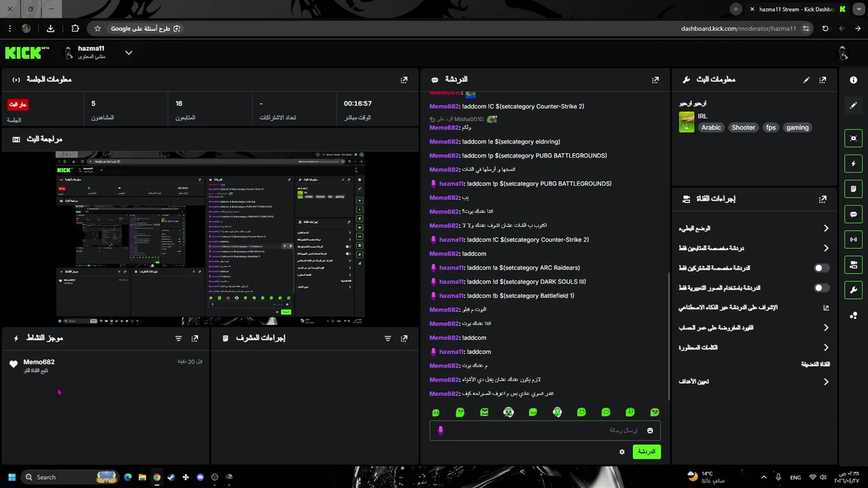Open Discord from the taskbar
Viewport: 868px width, 488px height.
click(x=200, y=477)
